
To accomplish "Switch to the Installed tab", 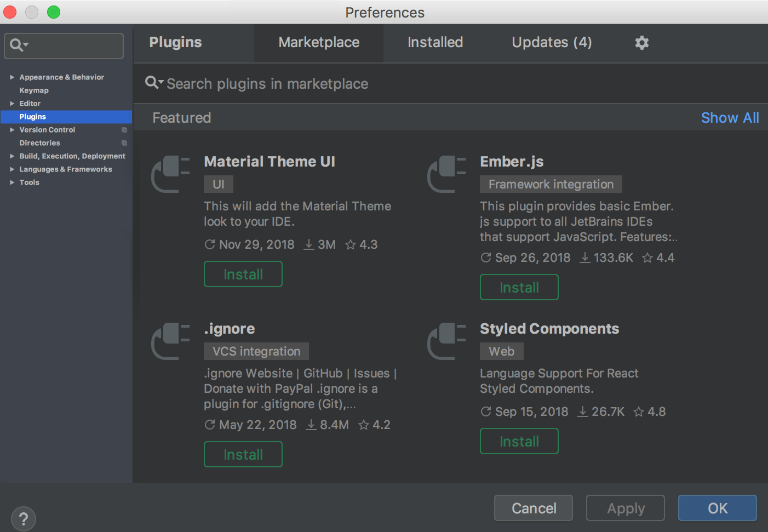I will [x=435, y=43].
